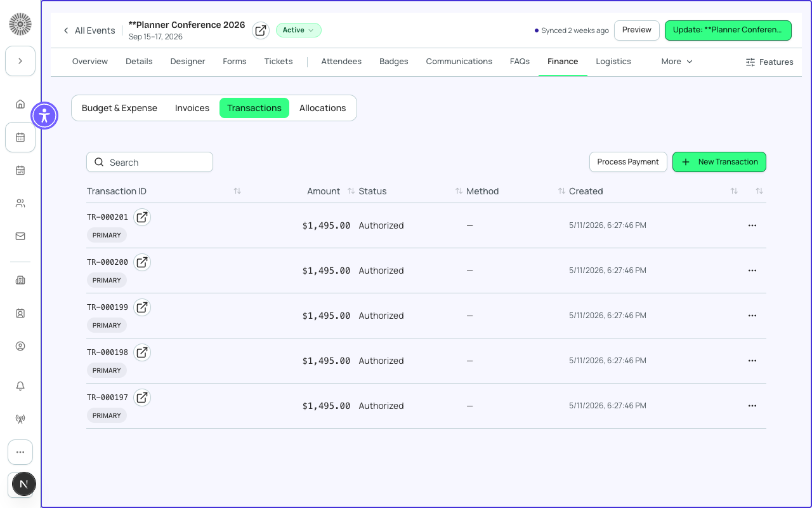Screen dimensions: 812x508
Task: Open the people icon in sidebar
Action: [20, 203]
